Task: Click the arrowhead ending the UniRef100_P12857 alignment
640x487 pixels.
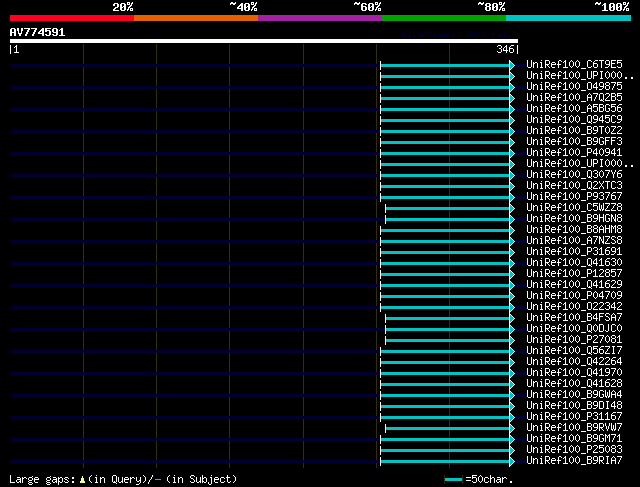Action: (x=512, y=274)
